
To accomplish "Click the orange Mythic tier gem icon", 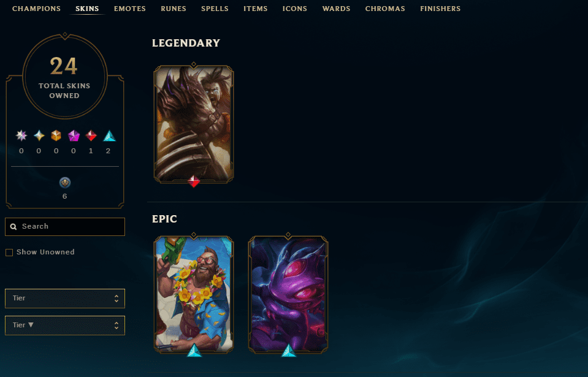I will [x=56, y=135].
